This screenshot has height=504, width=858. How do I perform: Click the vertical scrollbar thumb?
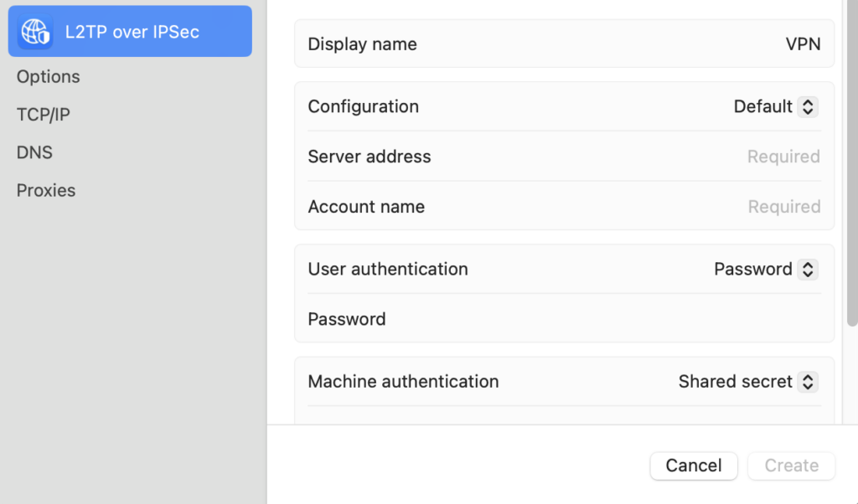pyautogui.click(x=852, y=163)
